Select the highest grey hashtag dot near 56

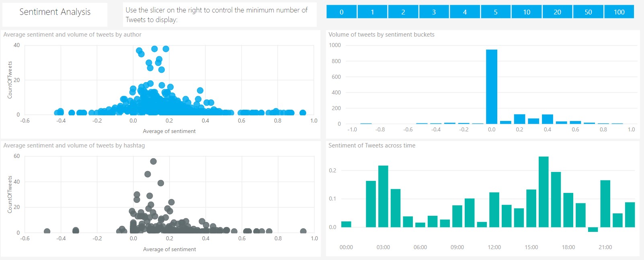click(153, 162)
